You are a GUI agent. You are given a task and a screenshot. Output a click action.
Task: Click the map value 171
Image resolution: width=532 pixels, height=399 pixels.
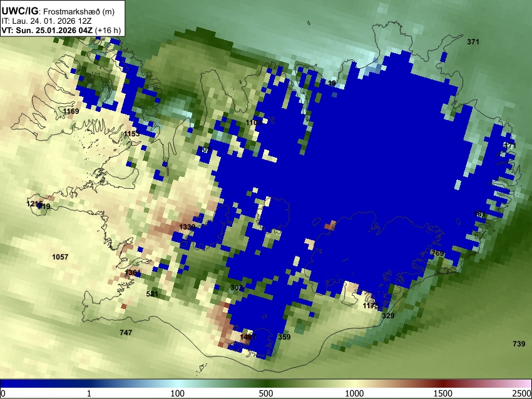[510, 146]
